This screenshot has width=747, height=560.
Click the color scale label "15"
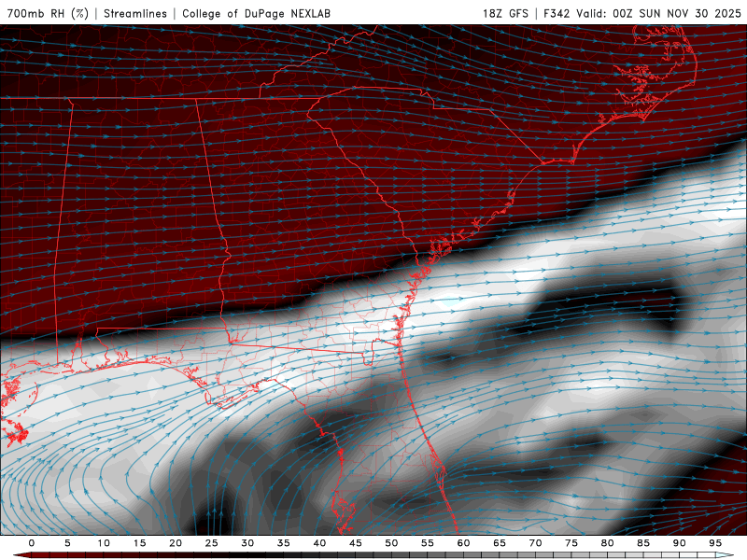tap(139, 543)
